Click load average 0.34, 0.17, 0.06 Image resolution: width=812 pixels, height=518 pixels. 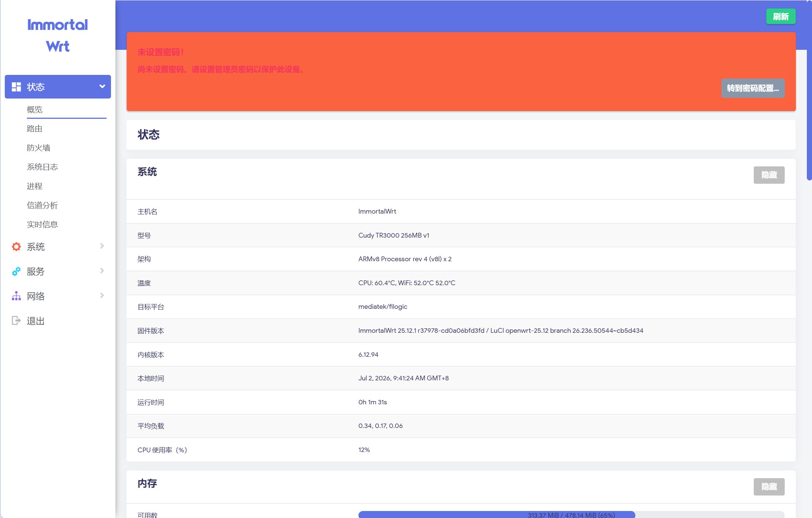(381, 426)
